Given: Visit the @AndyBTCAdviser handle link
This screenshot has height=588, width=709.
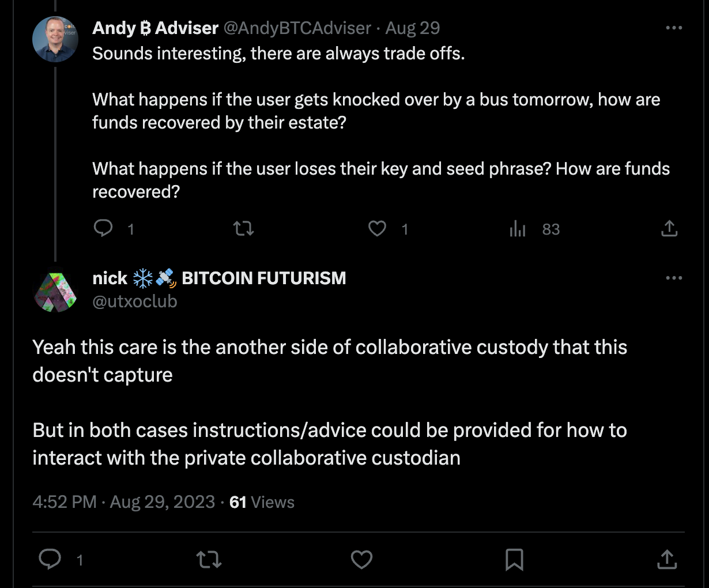Looking at the screenshot, I should (x=297, y=28).
